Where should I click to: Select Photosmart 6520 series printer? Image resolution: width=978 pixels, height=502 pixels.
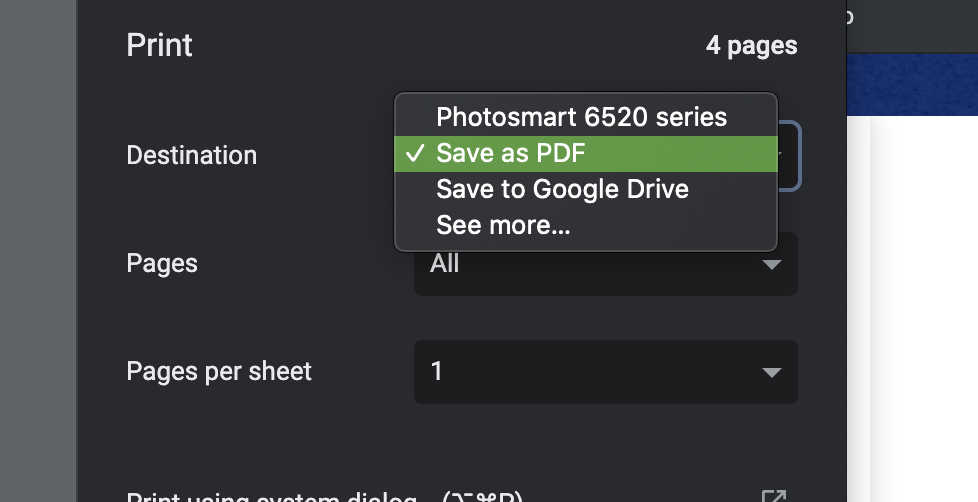[586, 117]
